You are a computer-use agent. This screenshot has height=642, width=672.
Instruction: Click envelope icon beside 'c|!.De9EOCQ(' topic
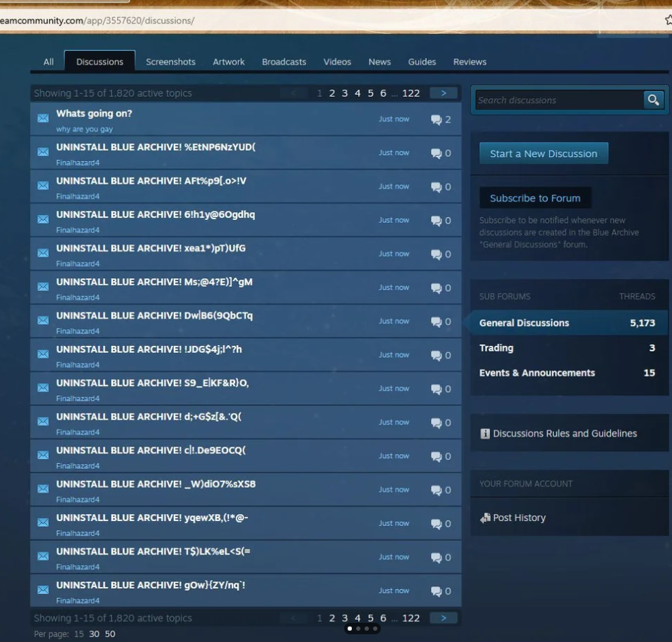(43, 455)
